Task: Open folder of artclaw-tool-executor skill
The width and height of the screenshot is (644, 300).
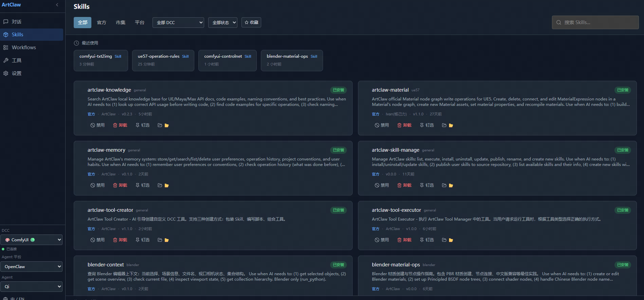Action: pos(448,240)
